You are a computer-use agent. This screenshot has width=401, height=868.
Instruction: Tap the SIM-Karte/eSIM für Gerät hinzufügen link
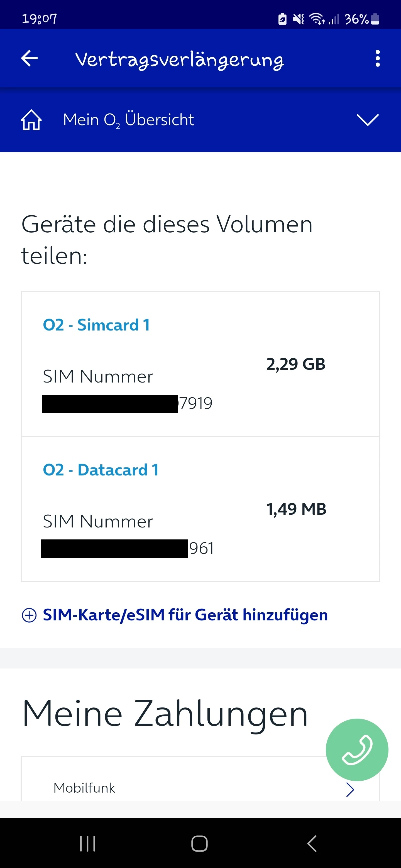[x=185, y=615]
